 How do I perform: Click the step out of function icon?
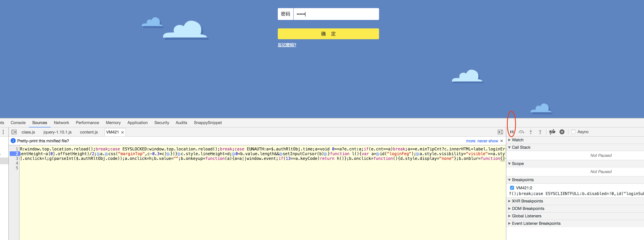click(540, 132)
